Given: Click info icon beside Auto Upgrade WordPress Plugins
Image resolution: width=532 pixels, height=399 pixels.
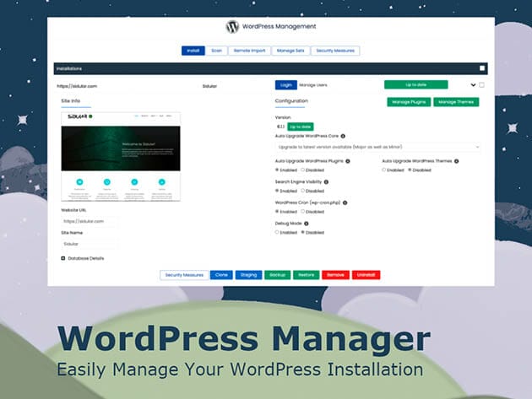Looking at the screenshot, I should (x=349, y=159).
